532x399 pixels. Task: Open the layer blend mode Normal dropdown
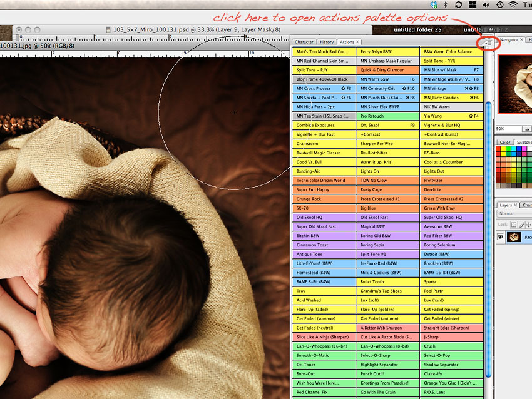pyautogui.click(x=514, y=213)
